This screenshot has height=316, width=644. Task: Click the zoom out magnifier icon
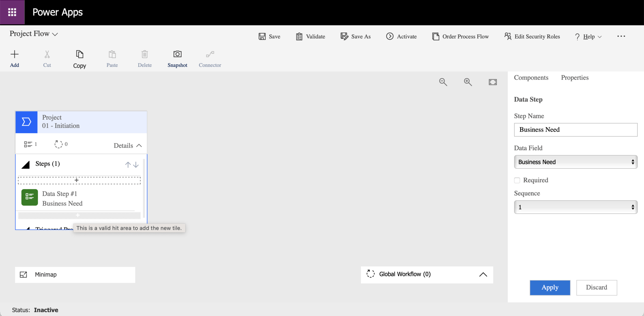[x=443, y=82]
